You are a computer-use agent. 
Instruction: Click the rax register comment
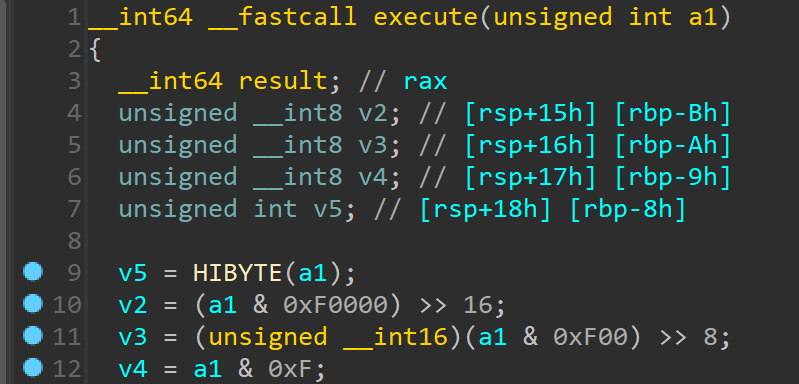pyautogui.click(x=425, y=81)
